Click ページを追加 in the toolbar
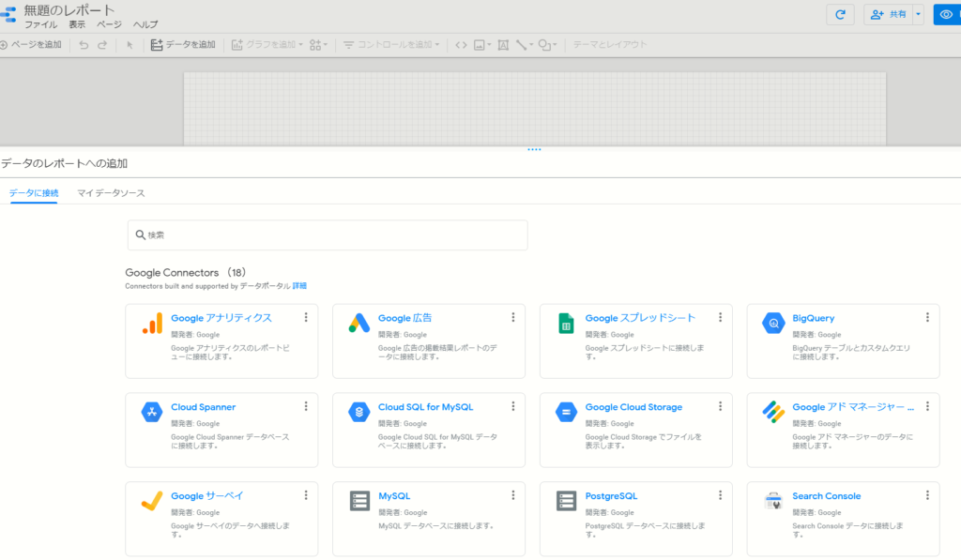The width and height of the screenshot is (961, 560). tap(31, 45)
